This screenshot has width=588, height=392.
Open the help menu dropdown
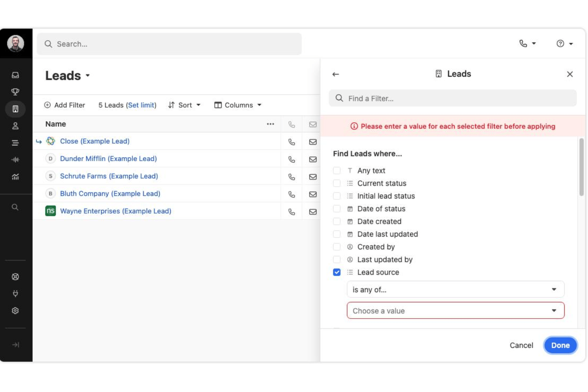tap(565, 44)
